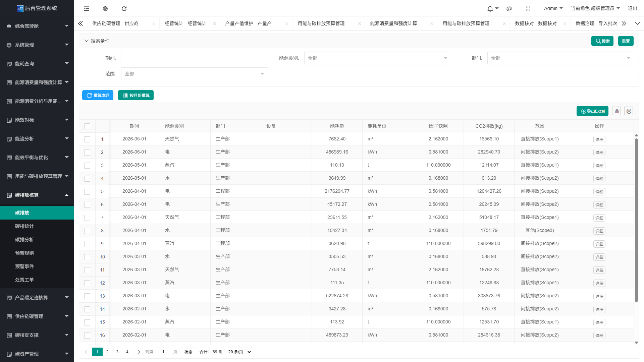Close the 经营统计 tab
Screen dimensions: 644x362
coord(214,23)
